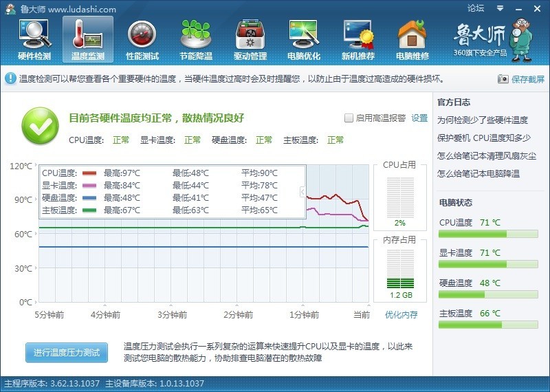
Task: Open the 驱动管理 driver management section
Action: click(x=250, y=40)
